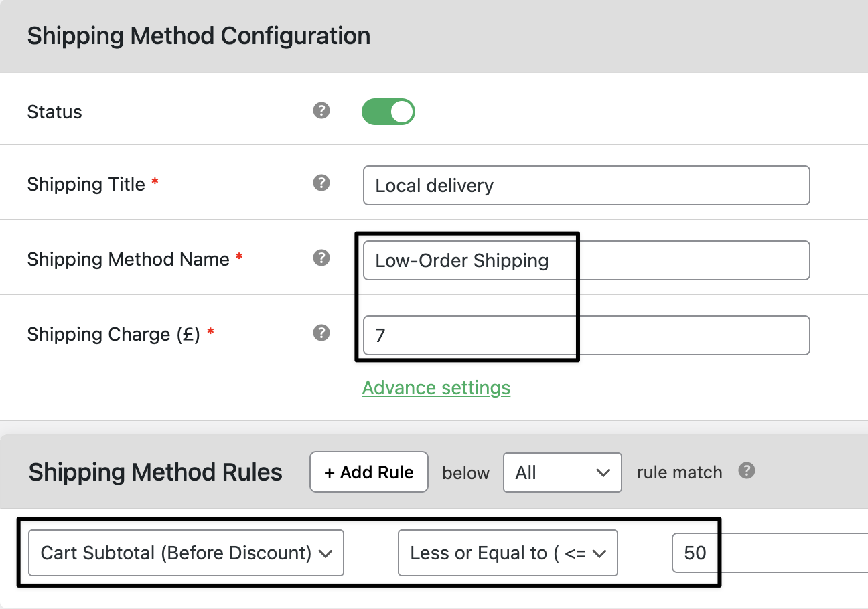Click the + Add Rule button

point(369,472)
